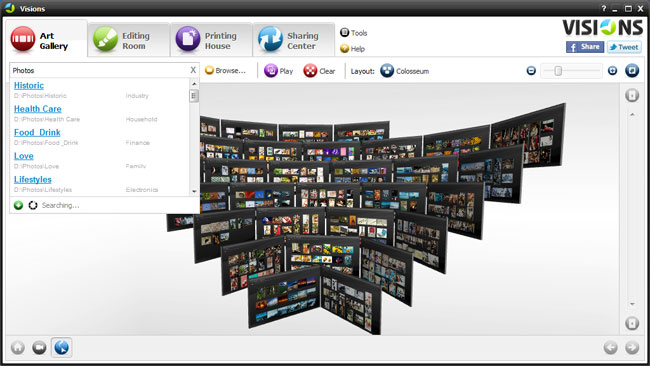This screenshot has height=366, width=650.
Task: Open the Colosseum layout selector
Action: (405, 71)
